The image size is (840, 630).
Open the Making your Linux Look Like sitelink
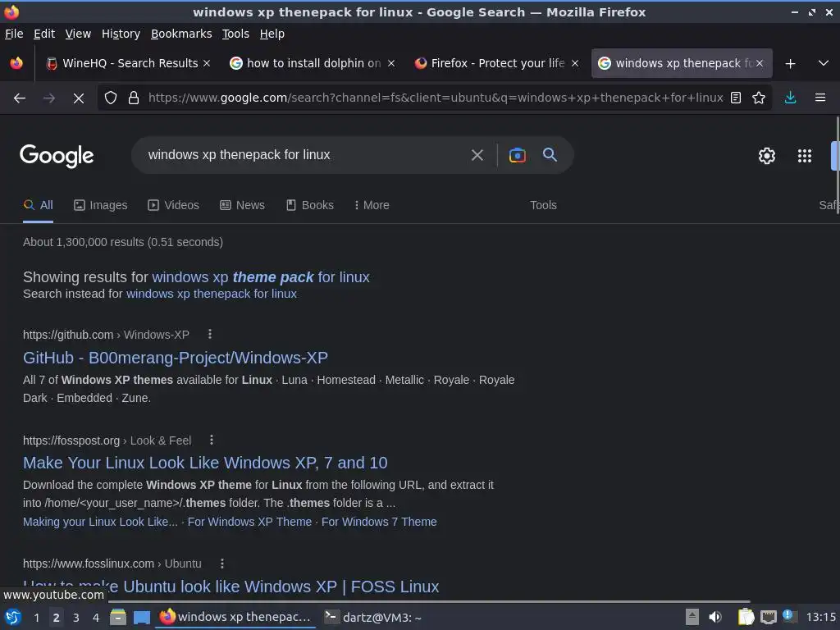tap(100, 522)
